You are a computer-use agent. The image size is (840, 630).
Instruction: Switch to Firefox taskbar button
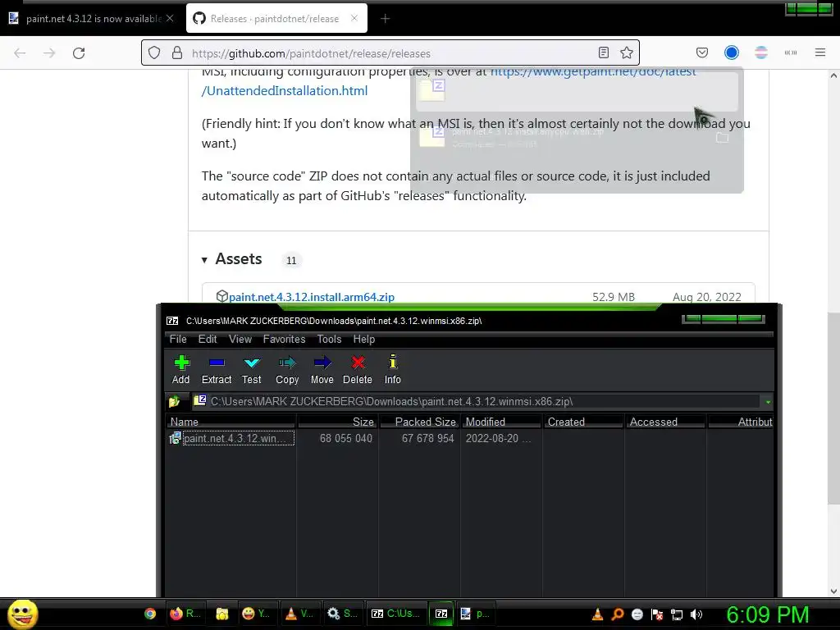point(185,614)
